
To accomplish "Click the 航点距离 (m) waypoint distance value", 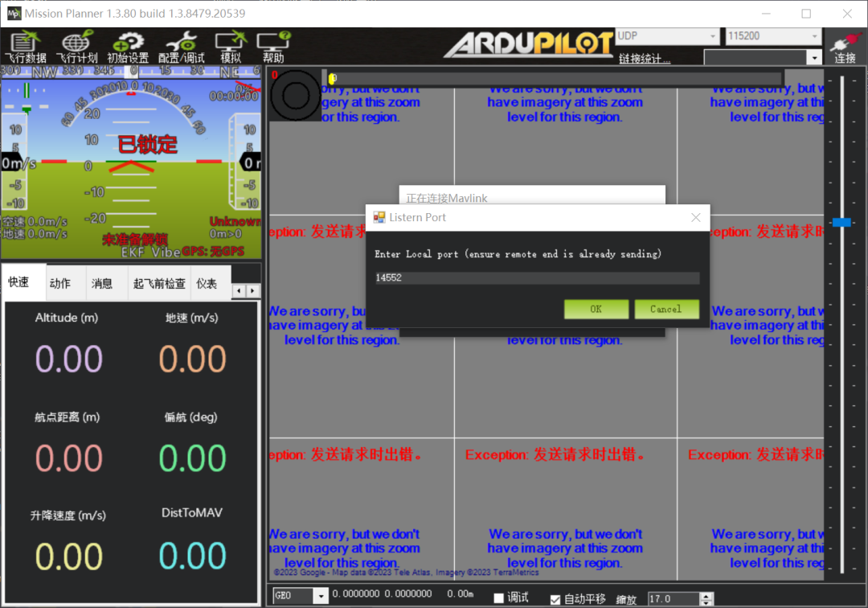I will [x=68, y=458].
